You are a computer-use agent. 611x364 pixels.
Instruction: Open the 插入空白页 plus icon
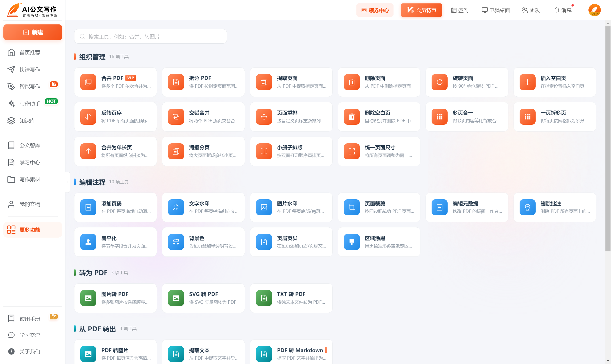tap(527, 82)
